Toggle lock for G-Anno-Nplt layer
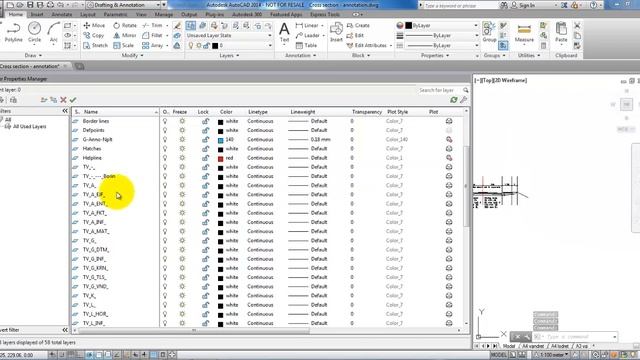This screenshot has width=640, height=360. coord(205,140)
